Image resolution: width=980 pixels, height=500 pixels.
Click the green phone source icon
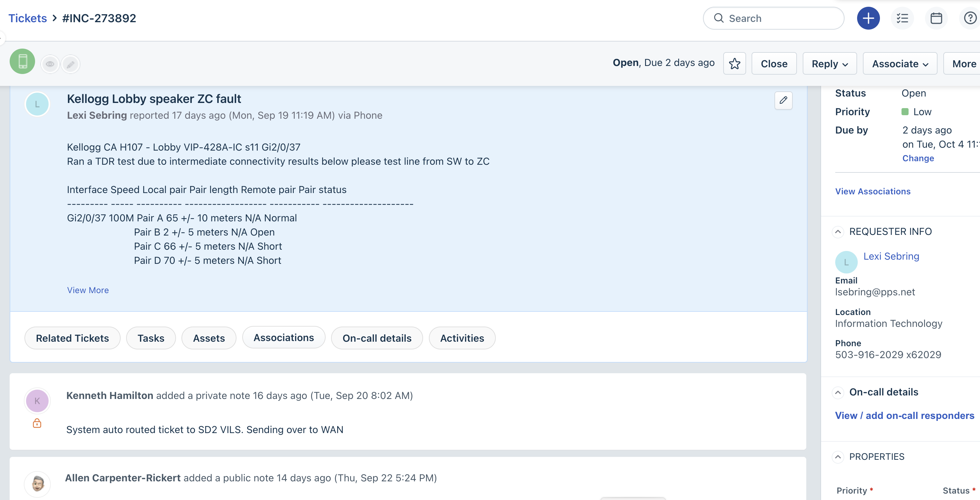coord(23,61)
